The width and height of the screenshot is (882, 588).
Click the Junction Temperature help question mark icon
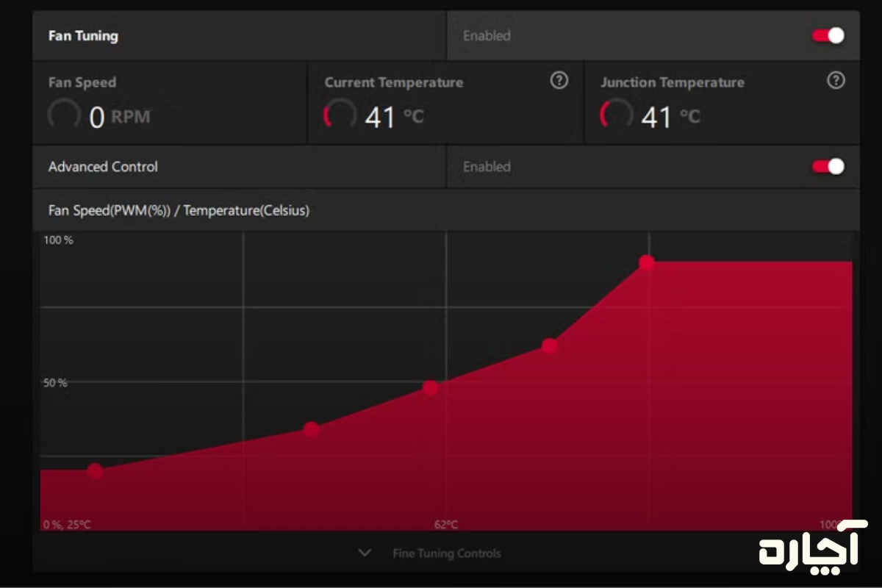836,81
